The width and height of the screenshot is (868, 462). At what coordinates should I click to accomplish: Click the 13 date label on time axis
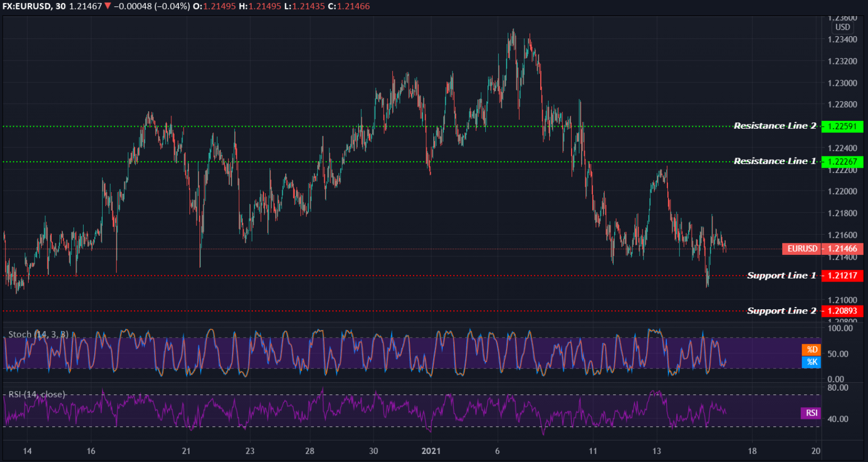click(x=657, y=451)
